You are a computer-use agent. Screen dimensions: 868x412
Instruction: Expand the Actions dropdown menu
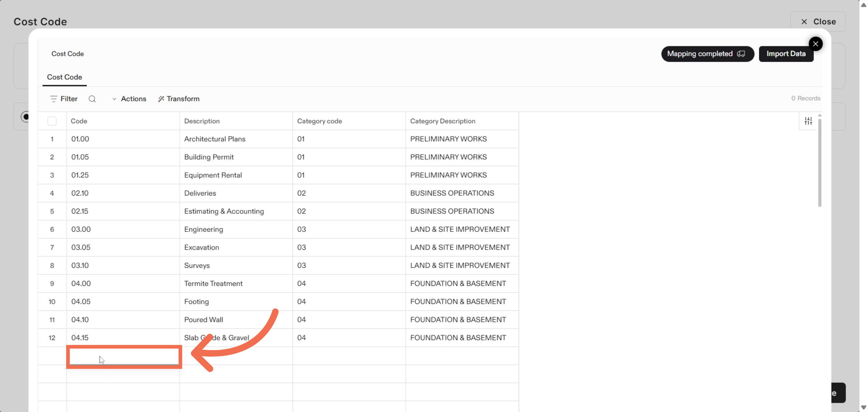pyautogui.click(x=129, y=99)
